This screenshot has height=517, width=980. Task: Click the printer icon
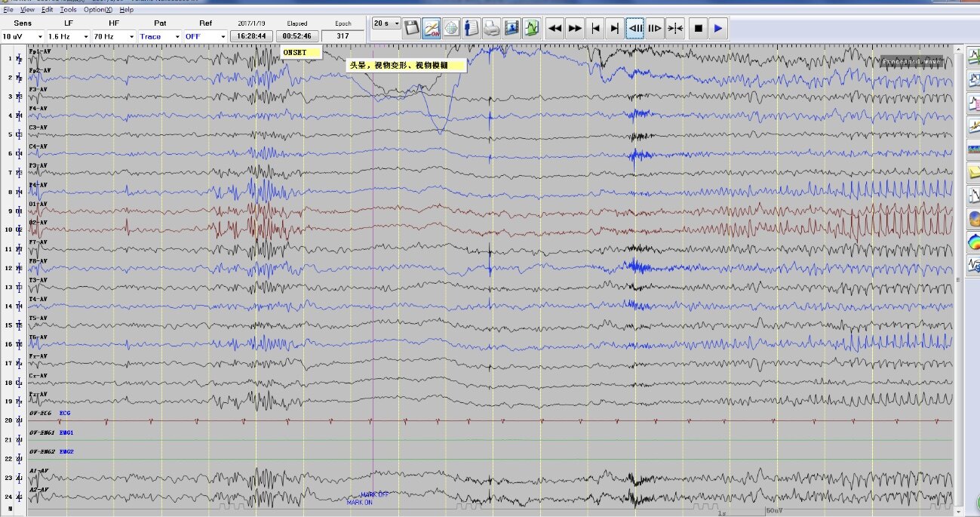point(492,29)
